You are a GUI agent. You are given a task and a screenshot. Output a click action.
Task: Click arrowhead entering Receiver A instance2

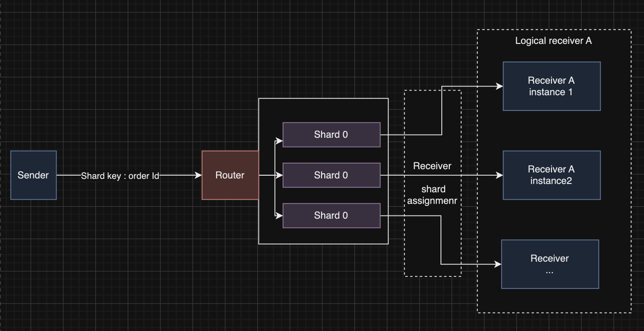500,175
